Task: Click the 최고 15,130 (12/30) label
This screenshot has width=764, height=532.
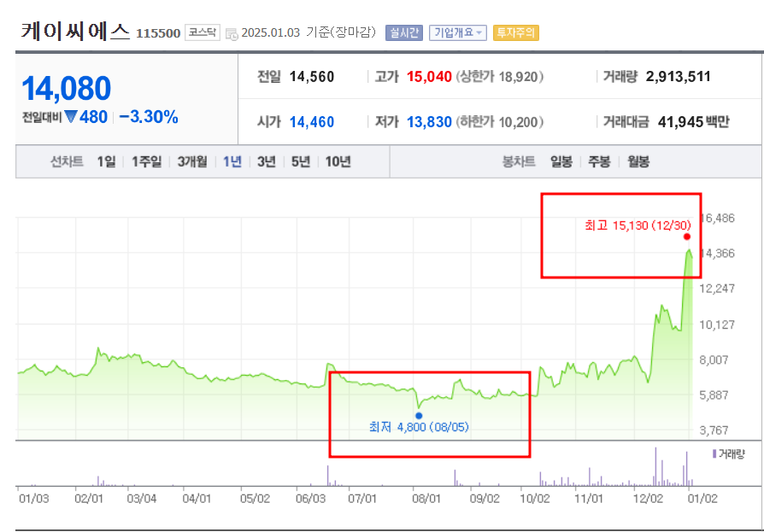Action: tap(638, 225)
